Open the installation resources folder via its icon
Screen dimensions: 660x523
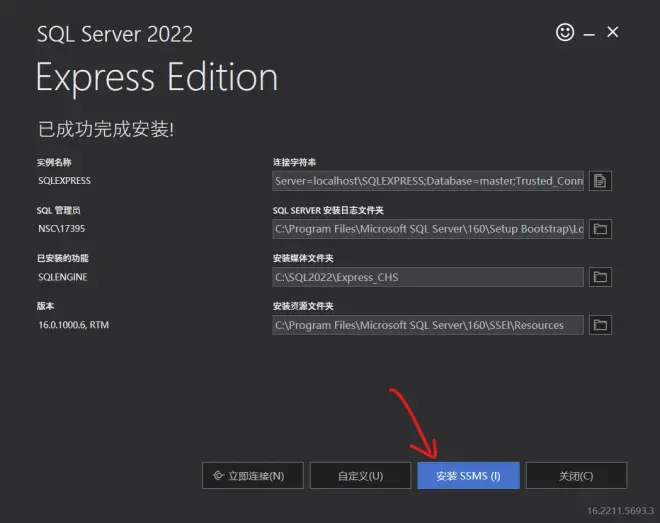coord(600,325)
